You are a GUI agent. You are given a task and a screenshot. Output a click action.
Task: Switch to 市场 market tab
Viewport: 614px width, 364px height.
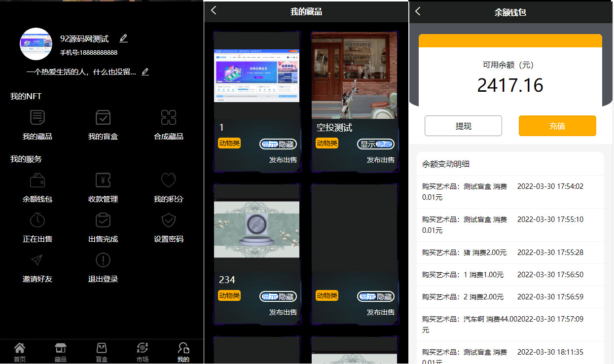coord(143,352)
